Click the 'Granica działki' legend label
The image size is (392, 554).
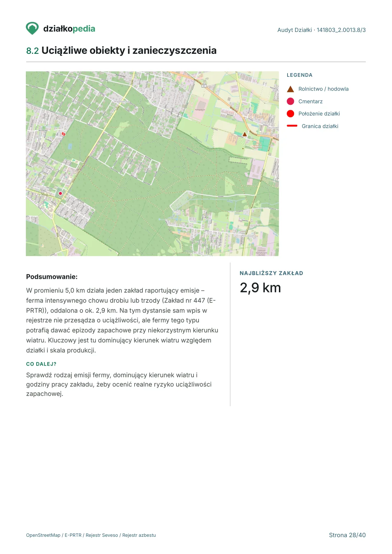[x=320, y=126]
